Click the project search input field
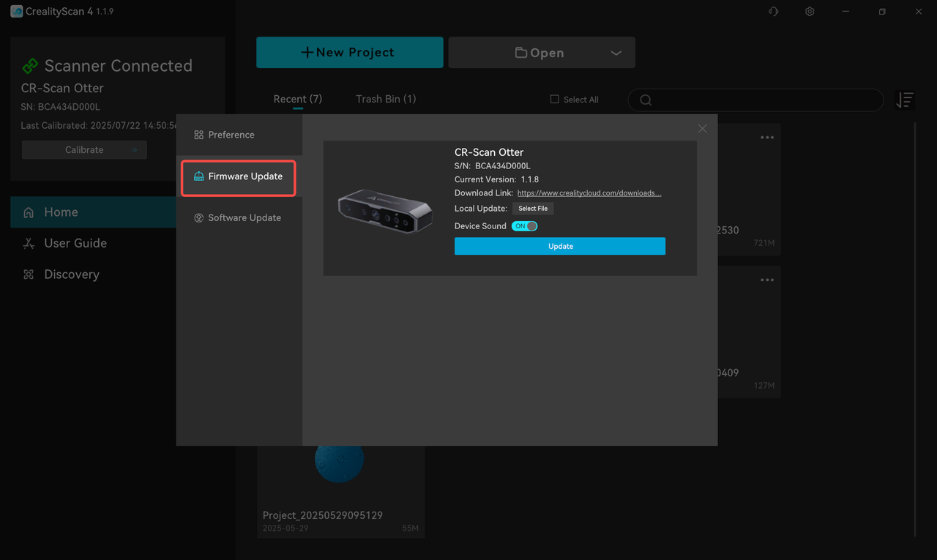 pos(761,100)
